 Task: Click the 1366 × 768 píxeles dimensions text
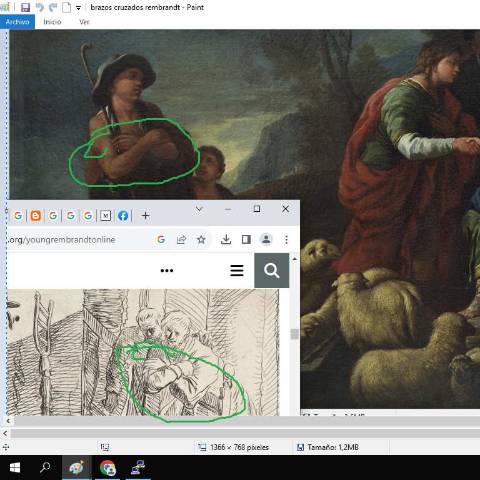pos(239,447)
